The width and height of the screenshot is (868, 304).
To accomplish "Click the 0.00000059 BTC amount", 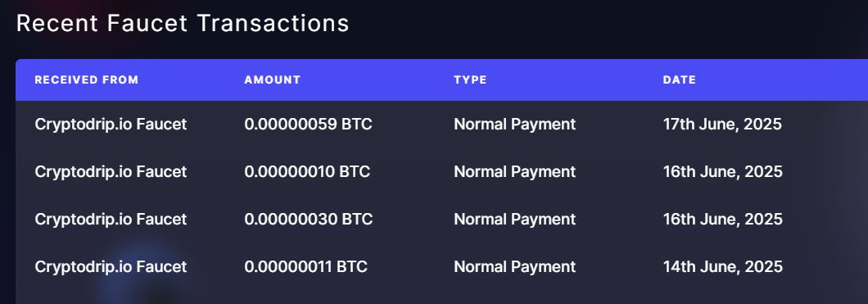I will 309,124.
